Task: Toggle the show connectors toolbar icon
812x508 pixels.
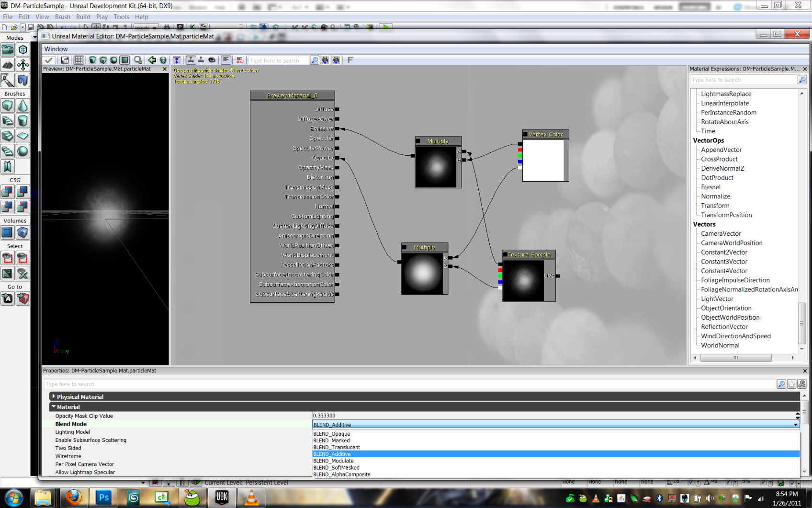Action: pyautogui.click(x=191, y=60)
